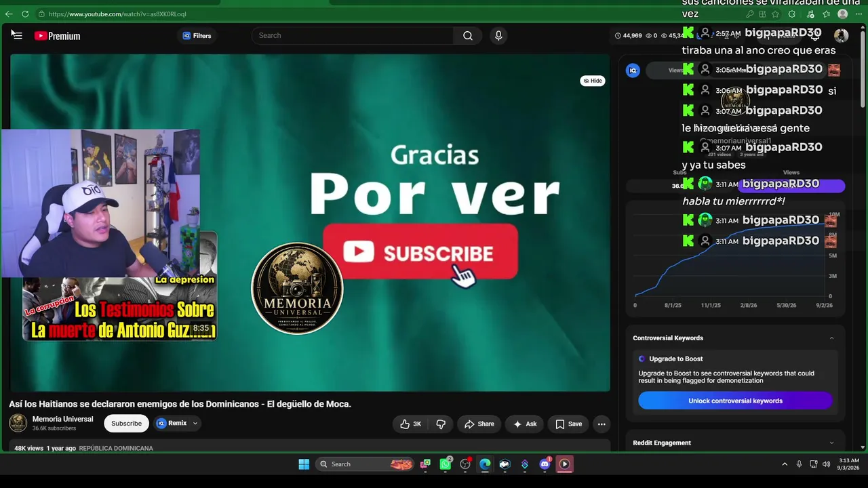Open WhatsApp from the taskbar
This screenshot has width=868, height=488.
pos(446,464)
